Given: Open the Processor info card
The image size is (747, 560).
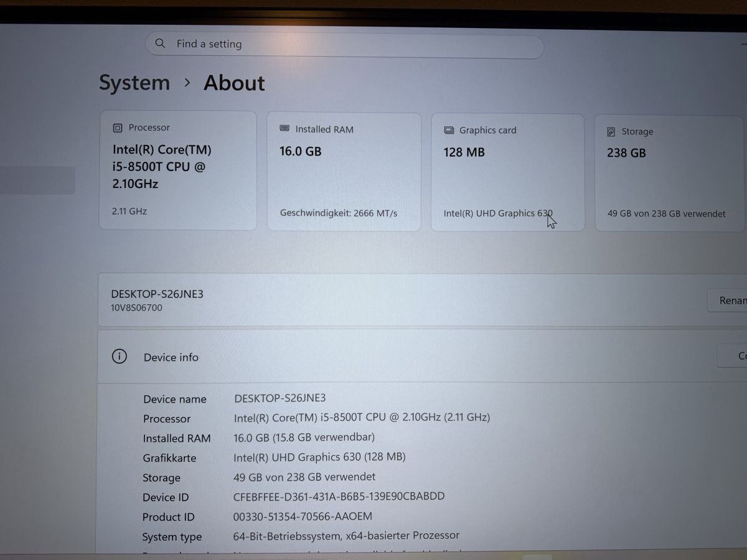Looking at the screenshot, I should point(178,170).
